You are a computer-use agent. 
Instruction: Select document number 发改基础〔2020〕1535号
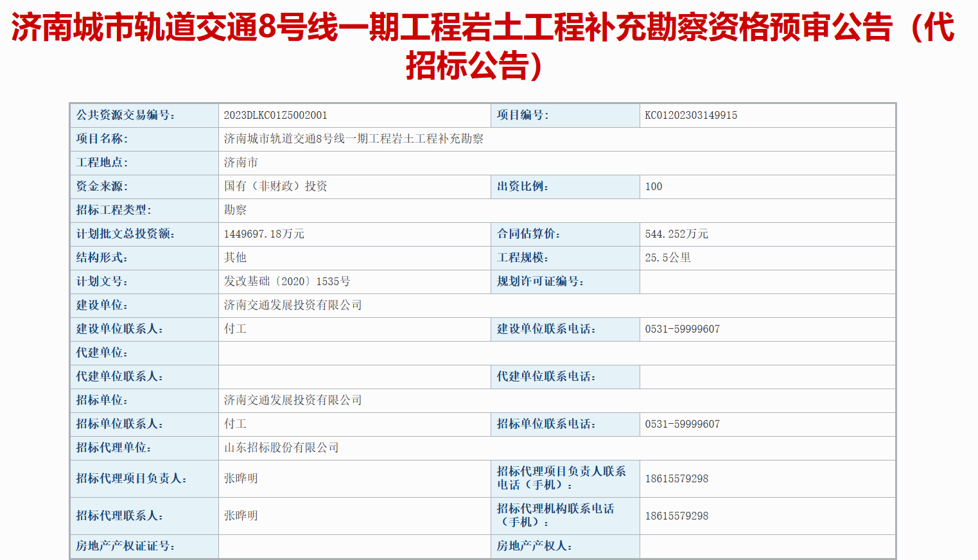point(287,281)
